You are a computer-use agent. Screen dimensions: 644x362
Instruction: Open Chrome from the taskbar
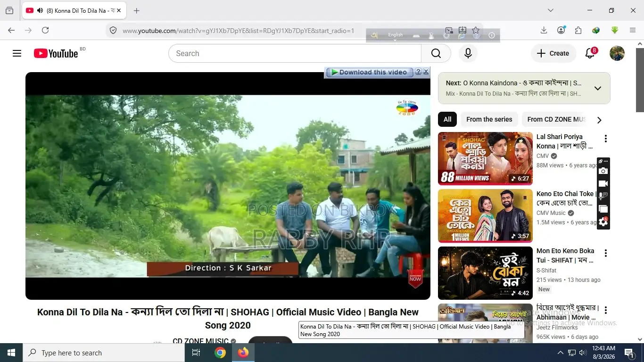click(x=220, y=353)
